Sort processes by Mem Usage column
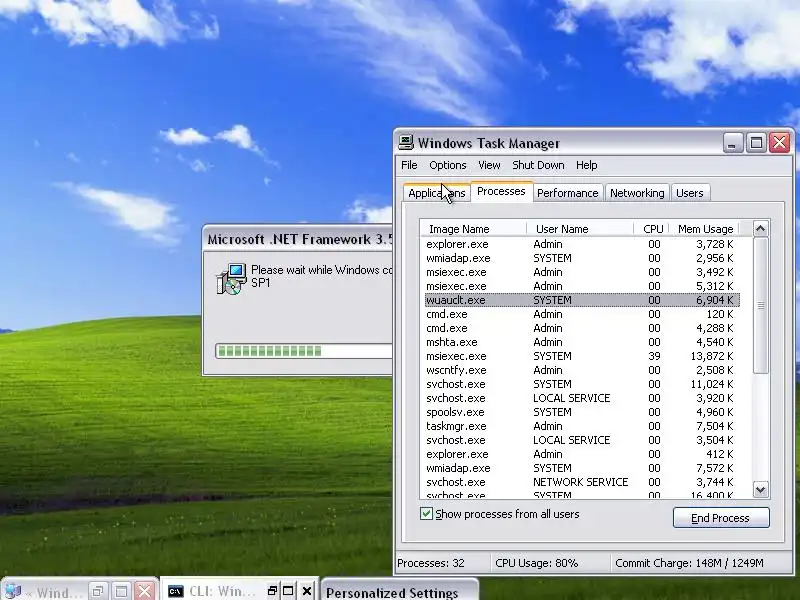Viewport: 800px width, 600px height. (704, 229)
